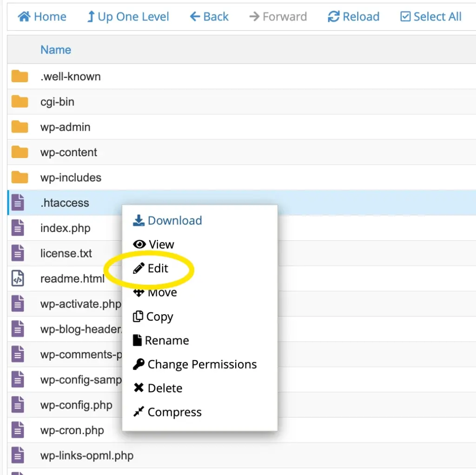Click the wp-activate.php file icon

[x=18, y=303]
